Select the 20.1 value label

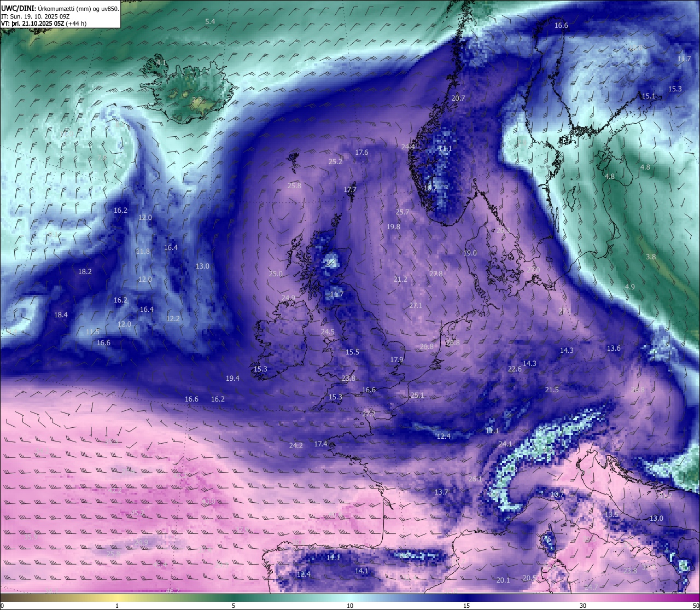(x=503, y=580)
